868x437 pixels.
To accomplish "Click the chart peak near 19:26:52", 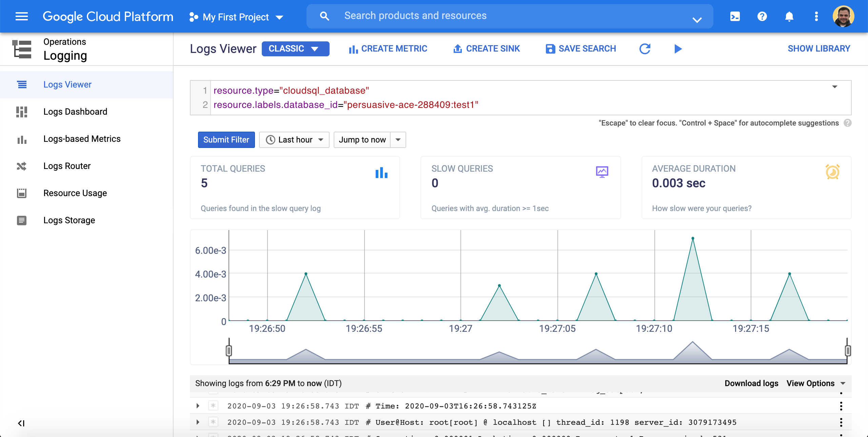I will pyautogui.click(x=306, y=273).
